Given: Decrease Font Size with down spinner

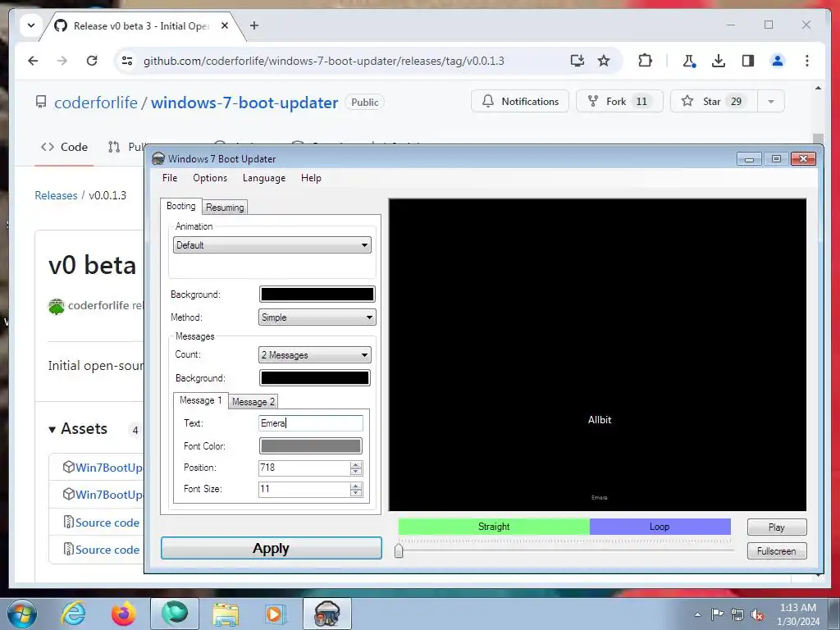Looking at the screenshot, I should coord(356,493).
